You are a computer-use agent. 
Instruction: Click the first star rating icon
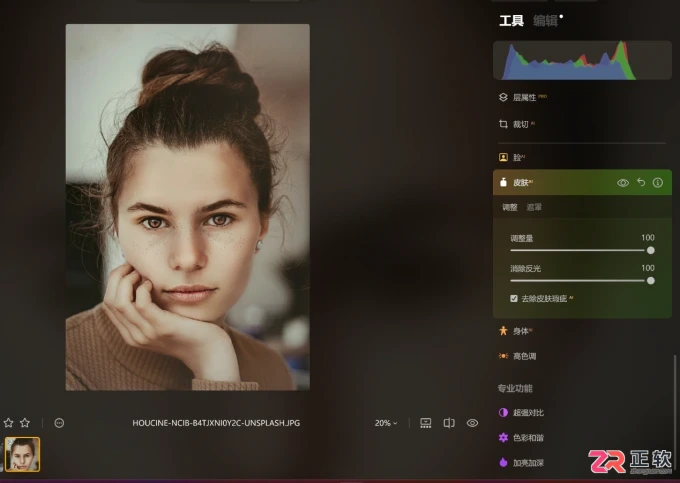pos(8,423)
